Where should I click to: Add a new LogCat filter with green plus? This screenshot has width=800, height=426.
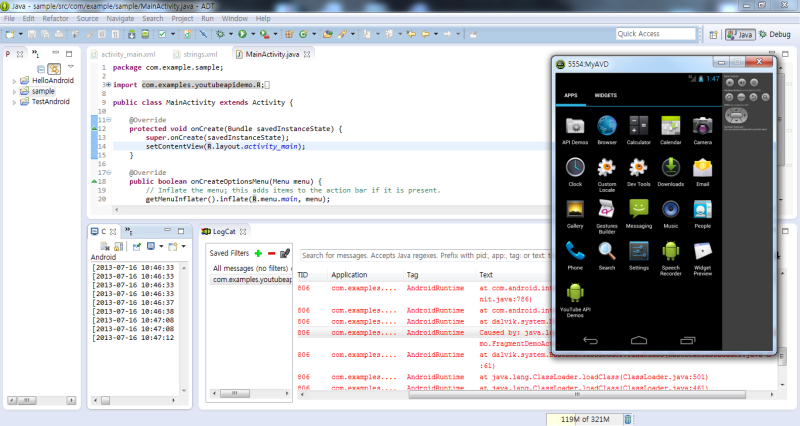[x=258, y=253]
